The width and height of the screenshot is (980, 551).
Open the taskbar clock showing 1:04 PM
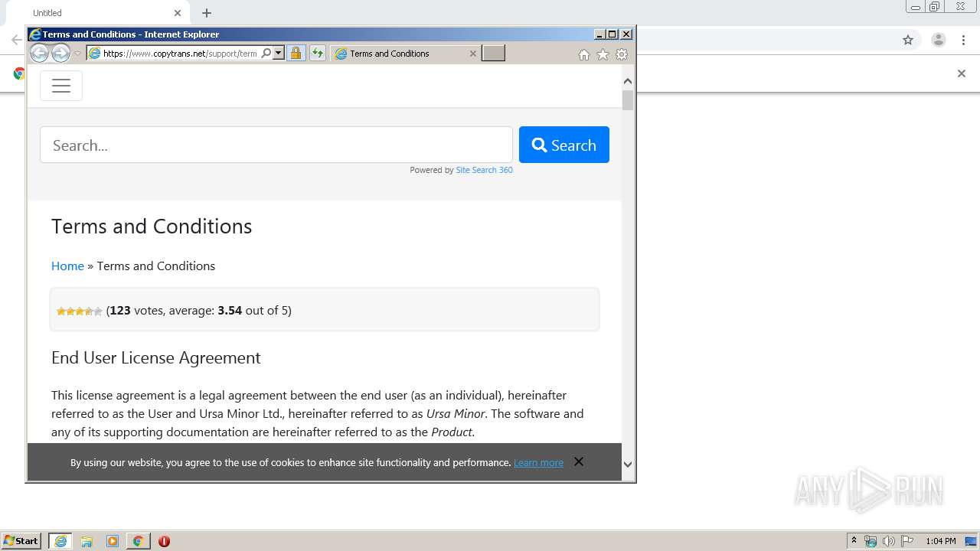click(940, 541)
